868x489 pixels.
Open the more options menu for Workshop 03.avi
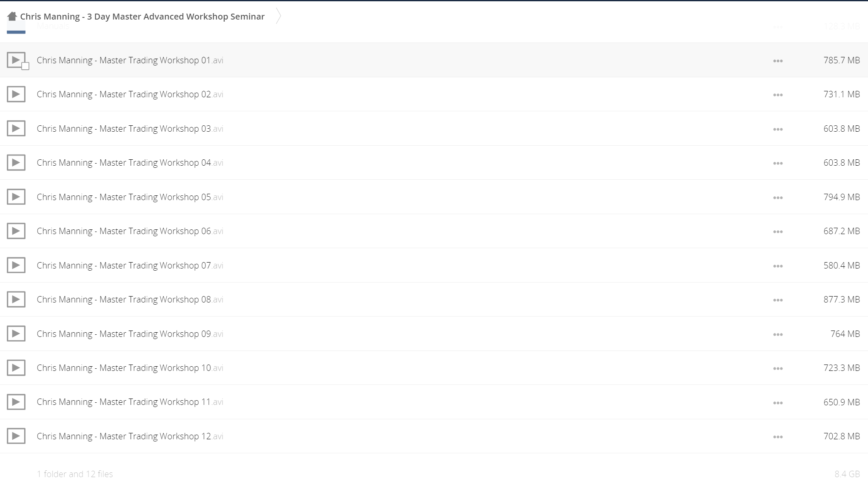778,130
